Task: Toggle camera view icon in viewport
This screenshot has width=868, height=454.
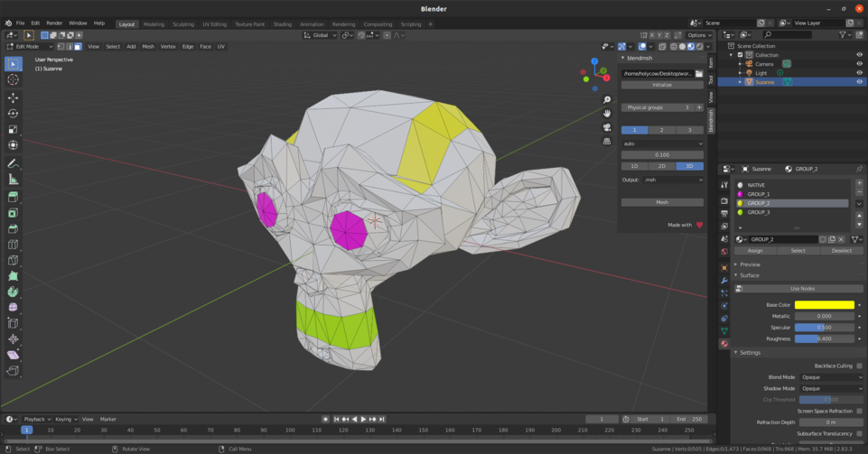Action: point(607,127)
